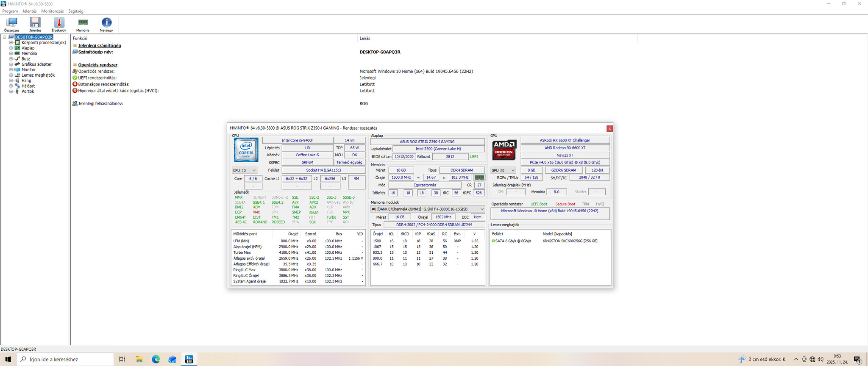
Task: Click the ASRock RX 6600 XT Challenger field
Action: coord(565,140)
